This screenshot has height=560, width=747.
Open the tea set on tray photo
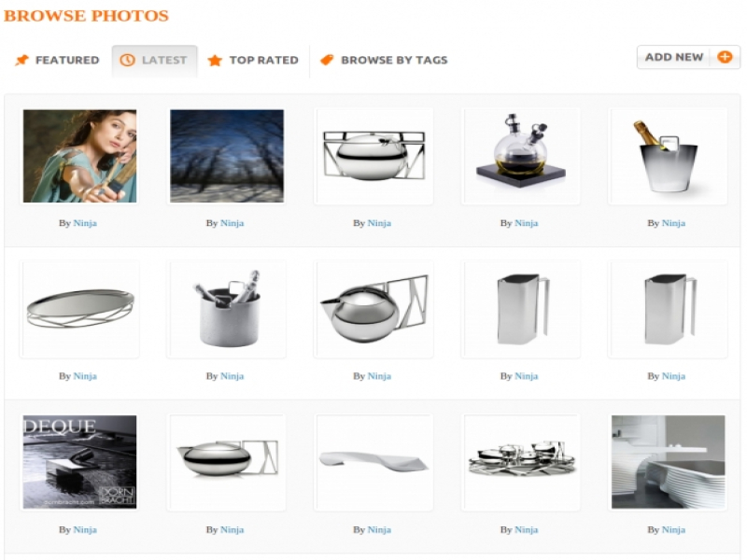[521, 462]
